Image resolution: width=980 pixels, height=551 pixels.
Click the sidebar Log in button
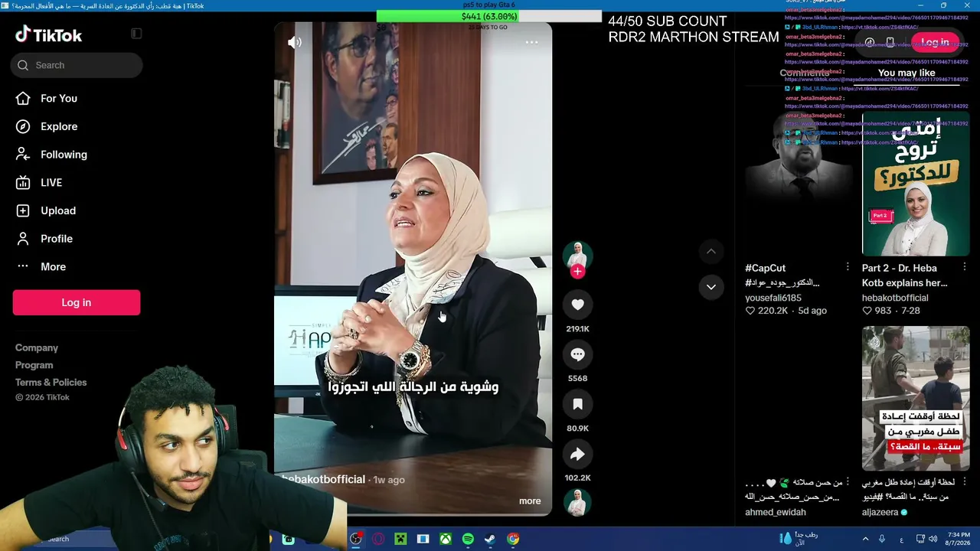coord(77,302)
